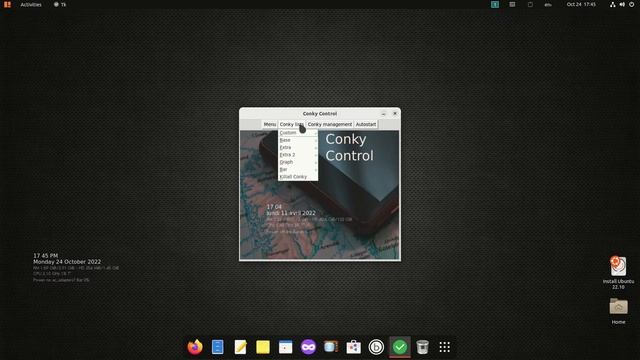
Task: Click the teal workspace indicator in top bar
Action: click(495, 4)
